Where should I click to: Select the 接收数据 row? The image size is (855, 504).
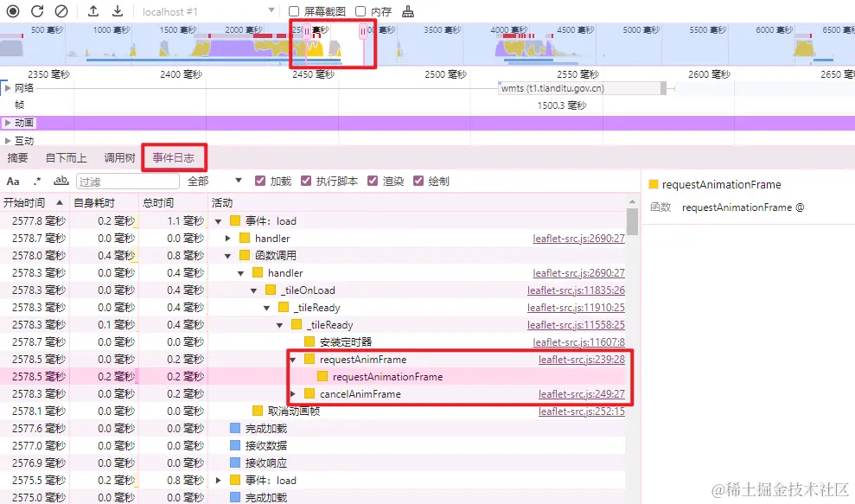[x=313, y=445]
